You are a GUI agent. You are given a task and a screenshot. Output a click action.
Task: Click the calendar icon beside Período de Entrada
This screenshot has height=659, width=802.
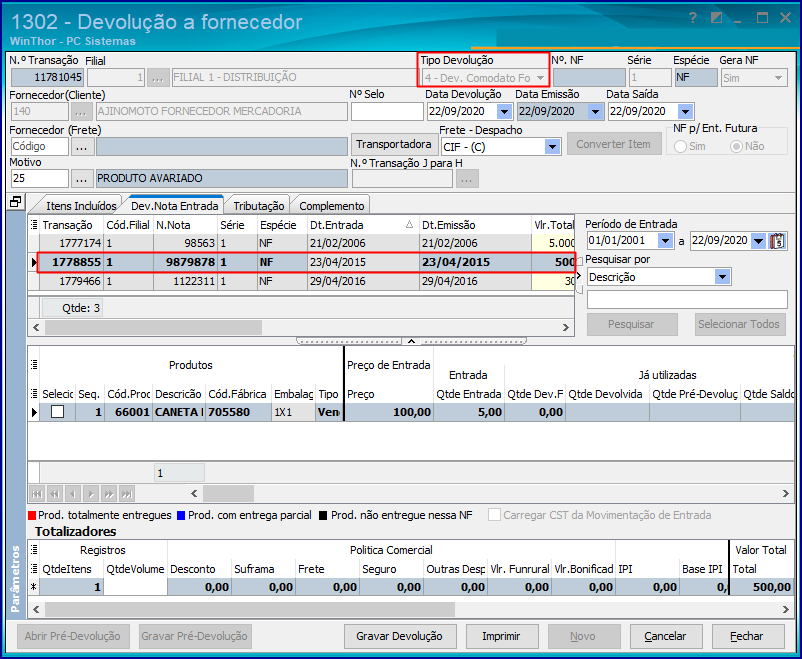click(x=779, y=241)
